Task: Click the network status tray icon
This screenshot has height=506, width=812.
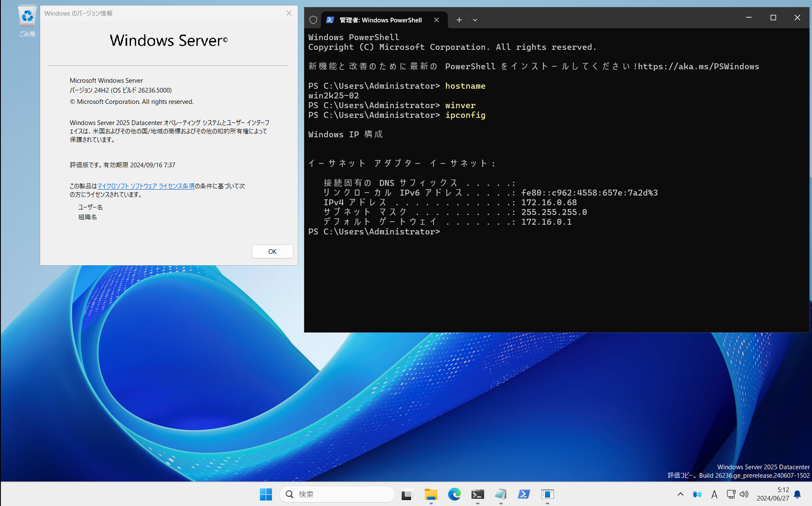Action: click(x=731, y=494)
